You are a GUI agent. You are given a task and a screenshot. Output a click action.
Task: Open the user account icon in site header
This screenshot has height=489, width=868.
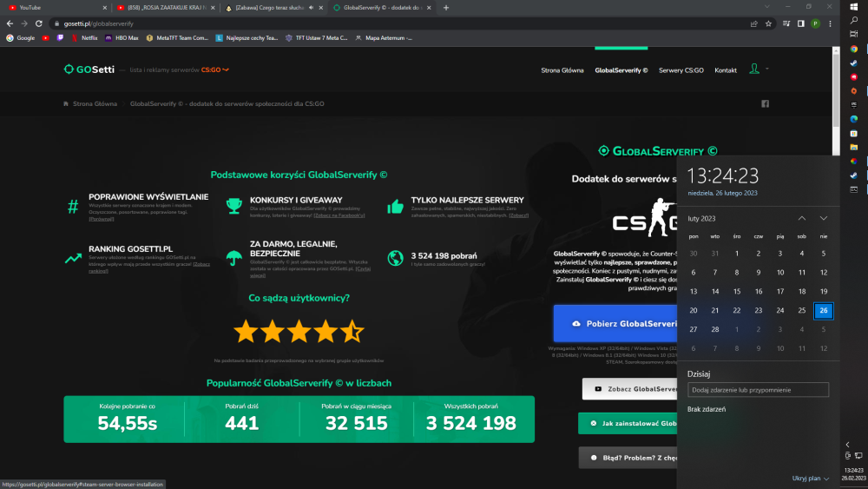(x=754, y=69)
